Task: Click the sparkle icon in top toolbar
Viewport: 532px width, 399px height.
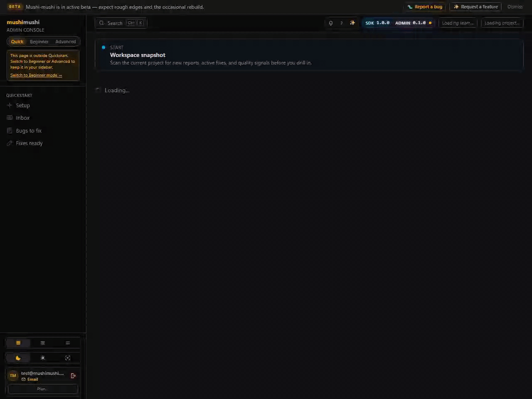Action: click(352, 23)
